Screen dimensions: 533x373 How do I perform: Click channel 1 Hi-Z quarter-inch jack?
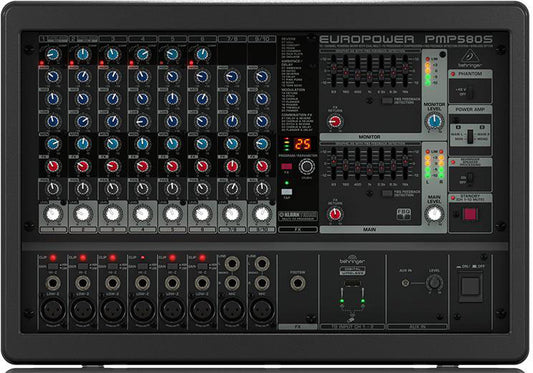pyautogui.click(x=53, y=283)
